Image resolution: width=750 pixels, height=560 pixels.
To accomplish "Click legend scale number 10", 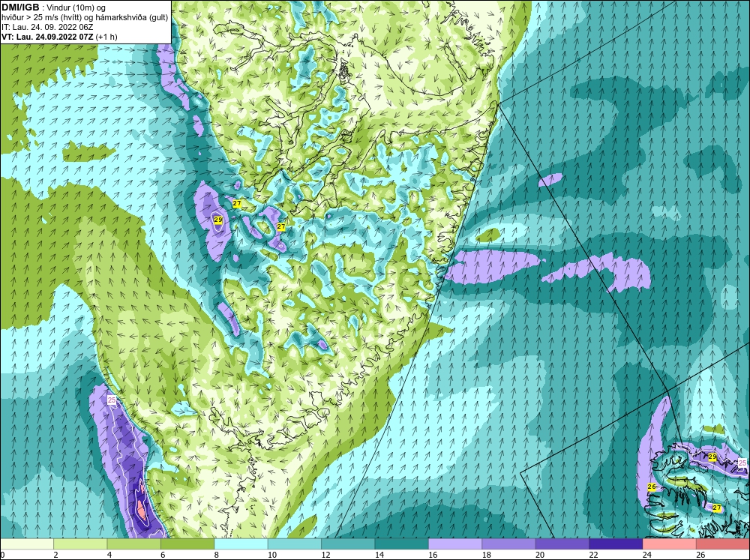I will (x=271, y=555).
